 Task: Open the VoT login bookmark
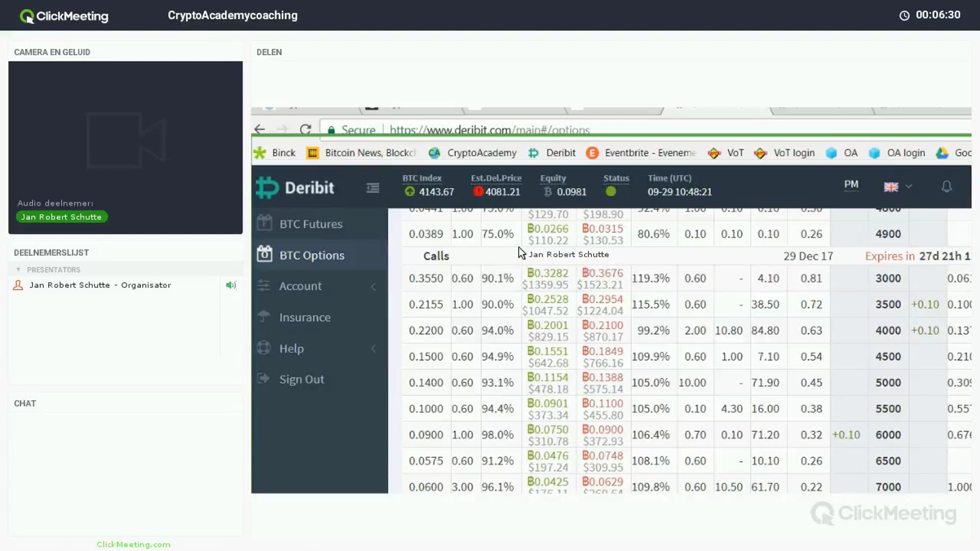point(785,153)
